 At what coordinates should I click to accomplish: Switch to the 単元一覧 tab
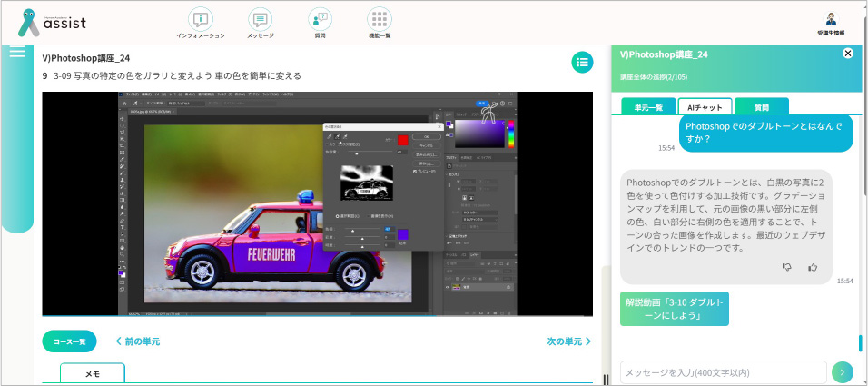pos(647,107)
